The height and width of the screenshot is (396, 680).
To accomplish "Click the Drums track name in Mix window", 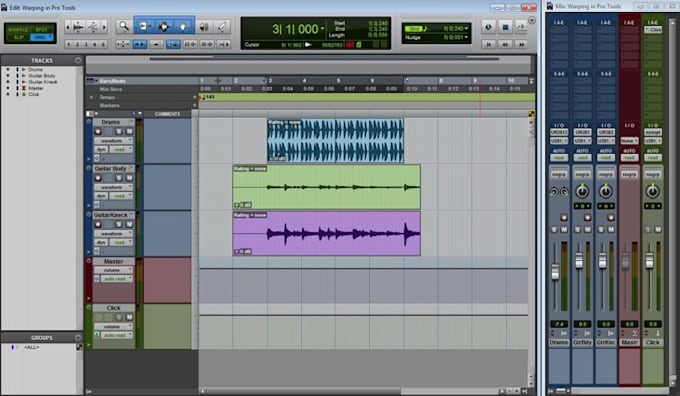I will click(559, 342).
